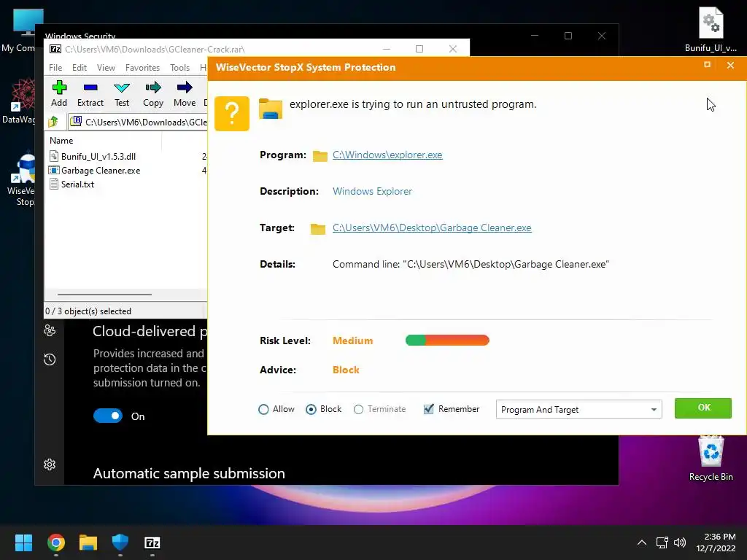
Task: Click the yellow question mark alert icon
Action: point(232,113)
